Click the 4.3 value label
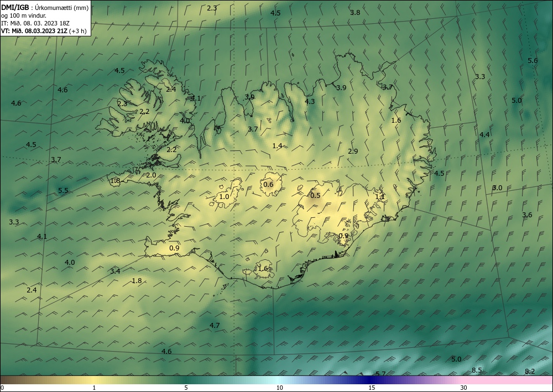Image resolution: width=553 pixels, height=392 pixels. click(310, 102)
